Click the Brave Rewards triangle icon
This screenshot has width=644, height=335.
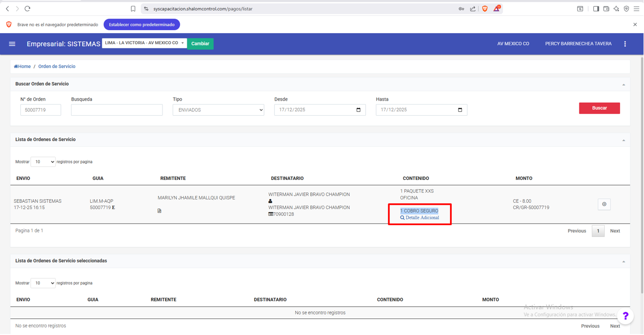497,9
